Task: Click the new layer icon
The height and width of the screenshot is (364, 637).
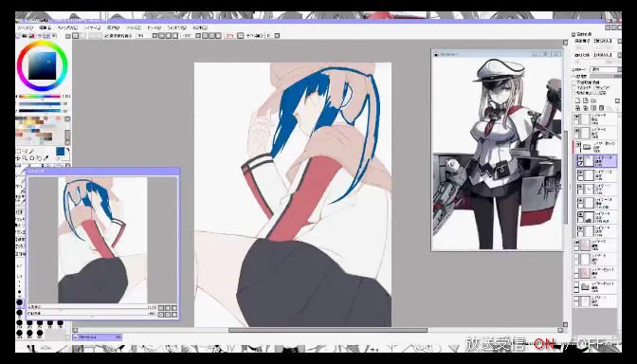Action: [577, 100]
